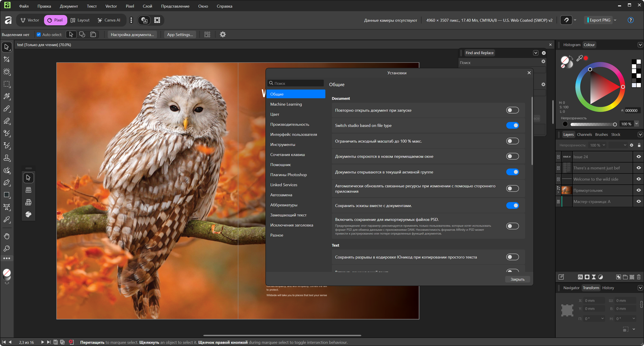Click the colour picker eyedropper in the Colour panel

[579, 58]
